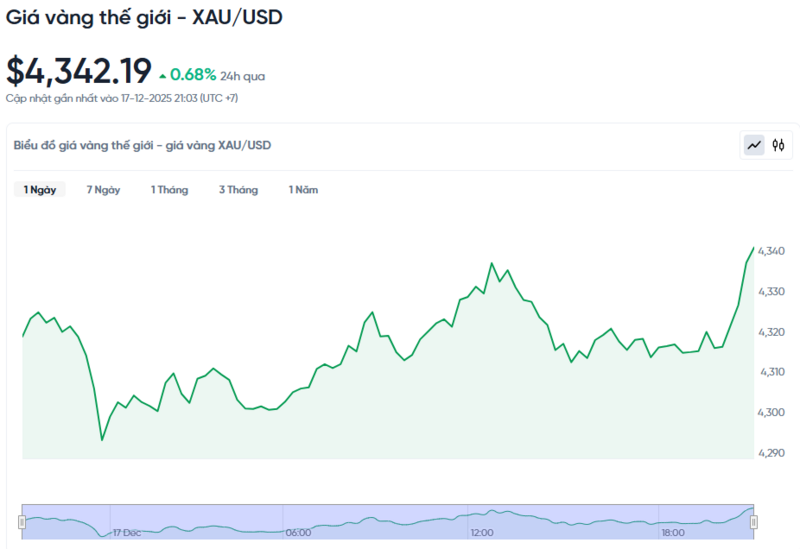Click the 06:00 marker in the navigator
Screen dimensions: 800x549
click(x=298, y=533)
